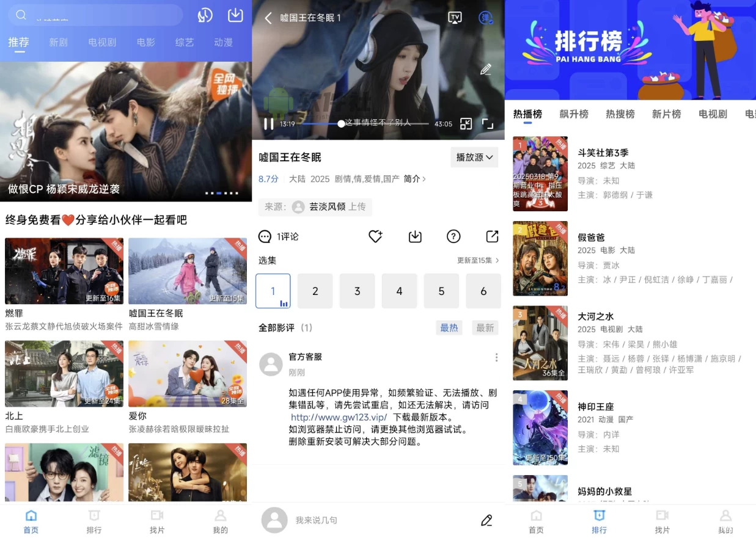Screen dimensions: 756x538
Task: Sort comments by 最热
Action: tap(449, 327)
